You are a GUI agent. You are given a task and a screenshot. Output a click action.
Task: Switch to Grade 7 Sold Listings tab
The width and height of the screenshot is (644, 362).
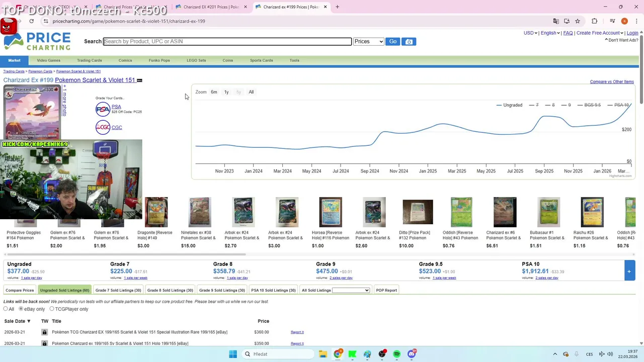(x=118, y=290)
